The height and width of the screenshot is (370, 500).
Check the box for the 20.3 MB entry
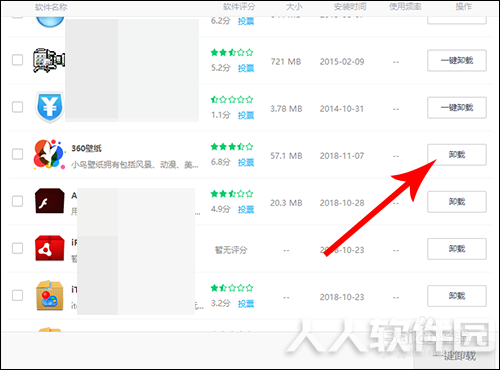pos(17,201)
